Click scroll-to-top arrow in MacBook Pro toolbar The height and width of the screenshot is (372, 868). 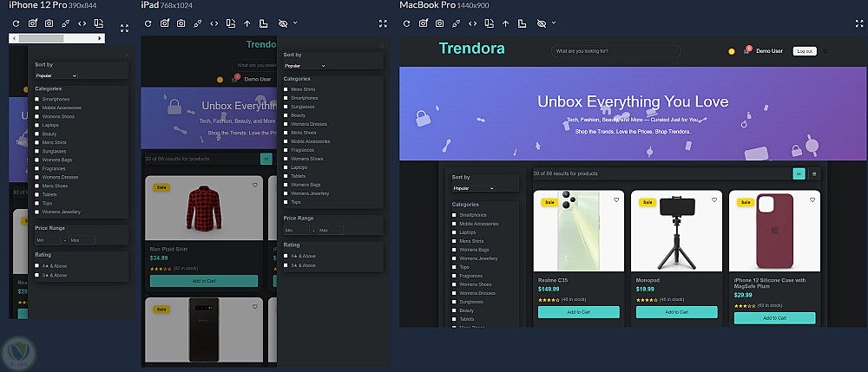click(505, 23)
